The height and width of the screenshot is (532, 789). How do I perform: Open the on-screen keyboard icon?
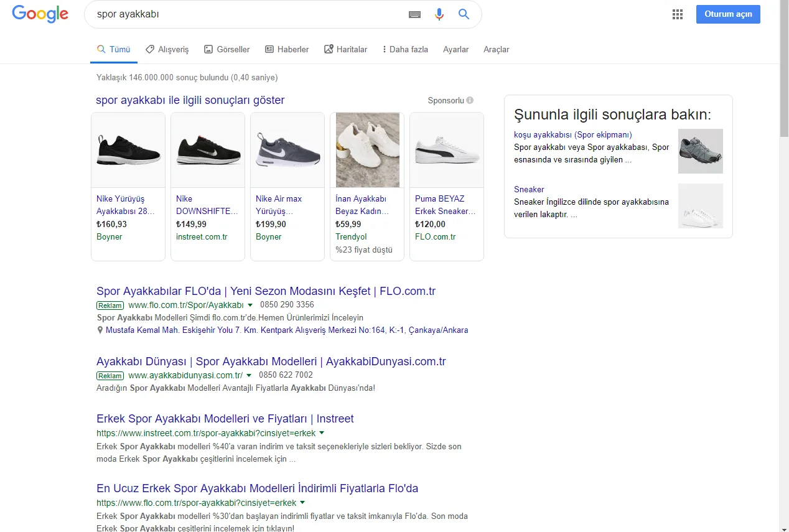click(x=414, y=14)
